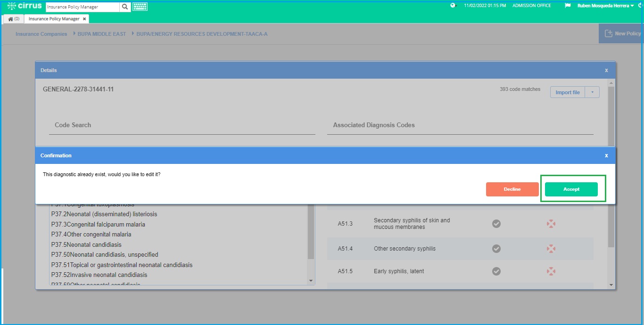Click the remove icon for A51.4 row
The height and width of the screenshot is (325, 644).
coord(551,248)
